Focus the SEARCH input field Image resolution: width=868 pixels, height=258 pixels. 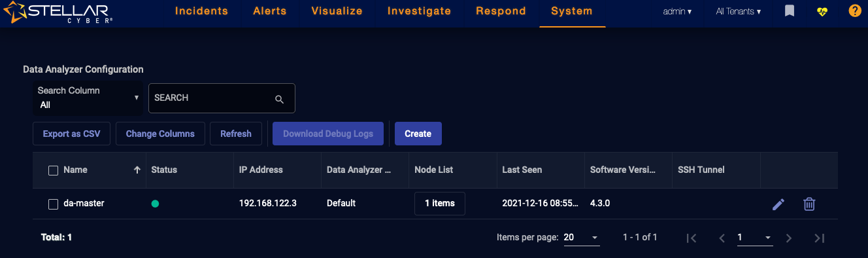tap(222, 98)
